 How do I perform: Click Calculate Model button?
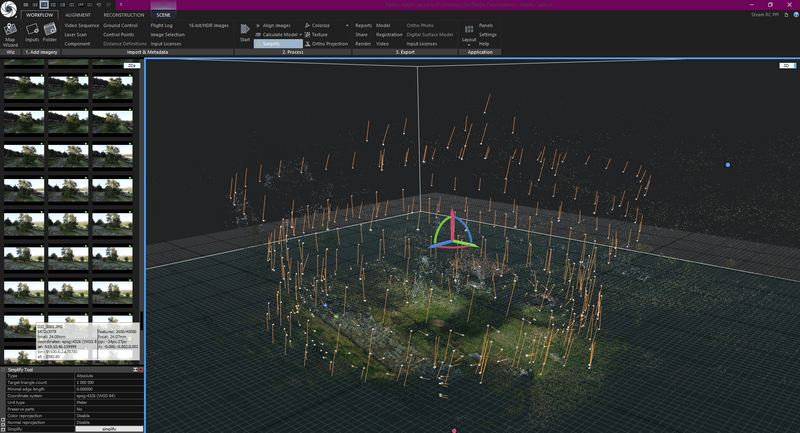(x=276, y=35)
